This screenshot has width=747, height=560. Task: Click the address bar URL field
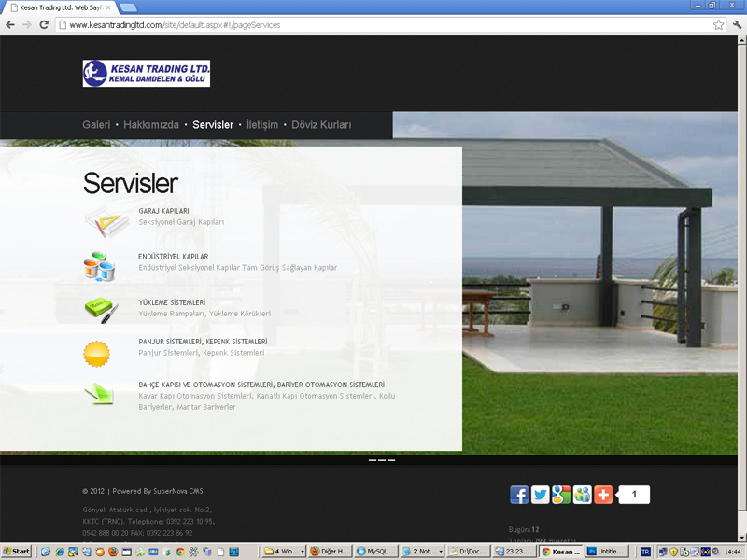[x=384, y=25]
